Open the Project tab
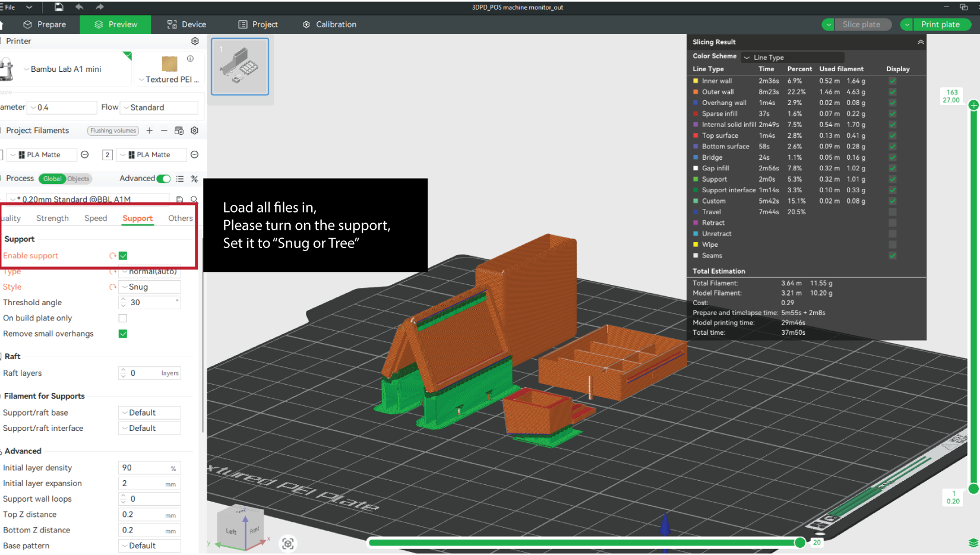 (258, 24)
